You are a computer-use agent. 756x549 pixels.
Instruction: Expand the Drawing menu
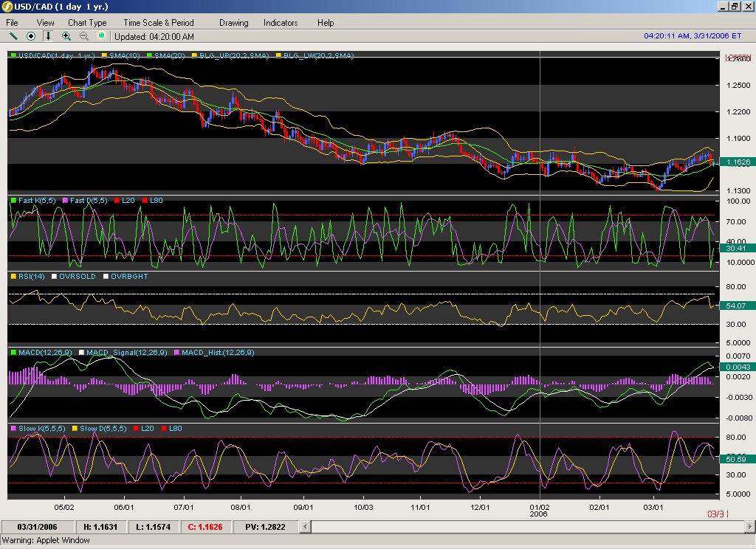point(233,23)
